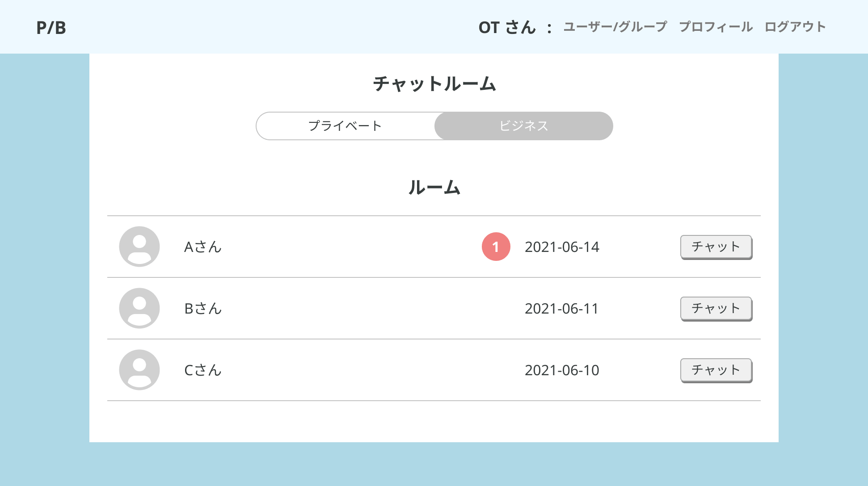
Task: Switch to the ビジネス toggle option
Action: [523, 126]
